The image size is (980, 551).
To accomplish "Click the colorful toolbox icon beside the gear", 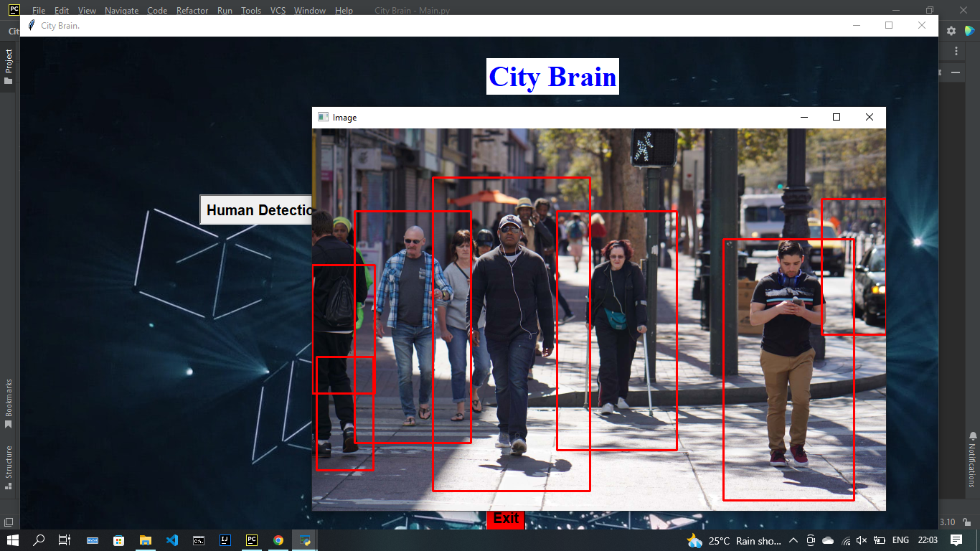I will click(969, 31).
